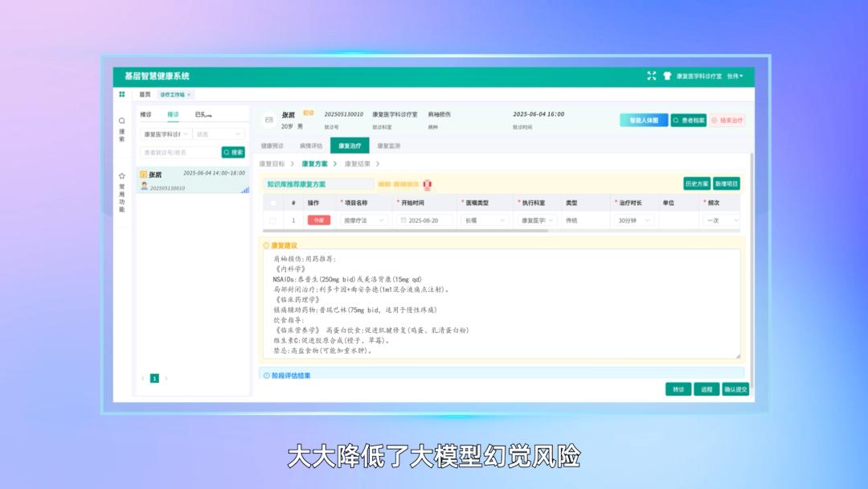Click the shirt theme icon in header

(x=667, y=76)
